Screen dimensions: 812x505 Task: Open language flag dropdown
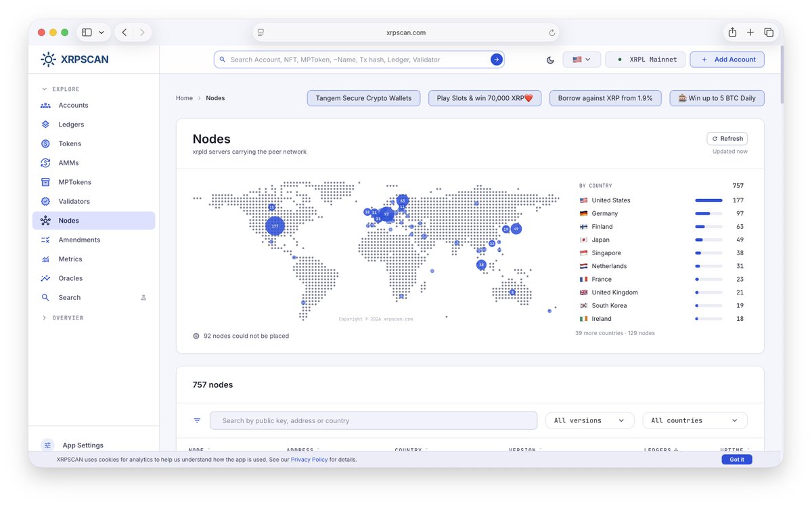(x=581, y=60)
